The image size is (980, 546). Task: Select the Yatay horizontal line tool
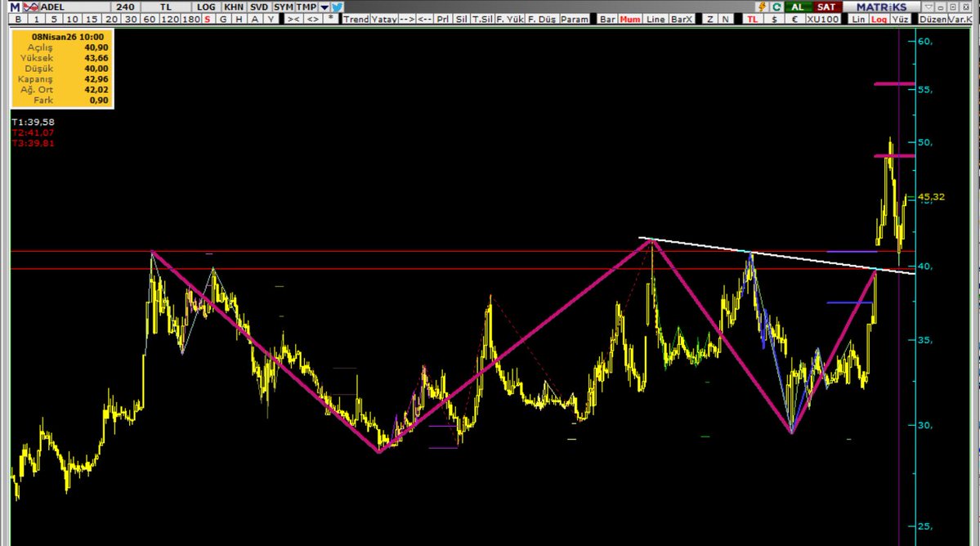[x=384, y=20]
